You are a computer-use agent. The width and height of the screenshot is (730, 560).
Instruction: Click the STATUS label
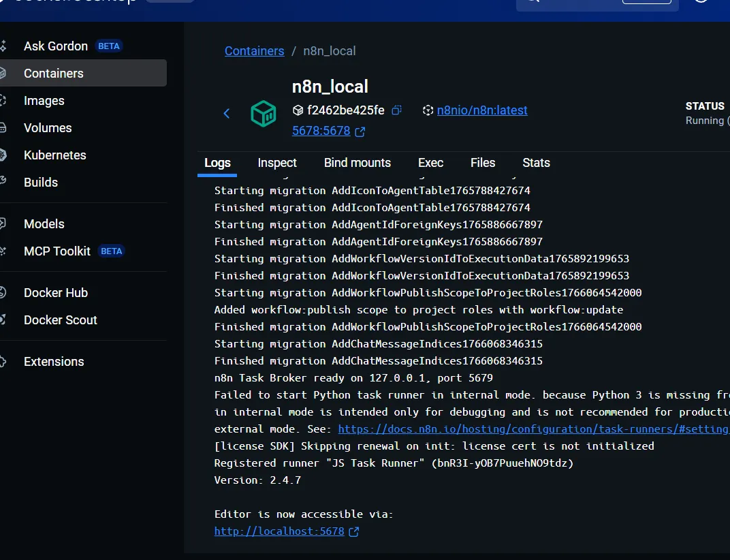point(705,106)
